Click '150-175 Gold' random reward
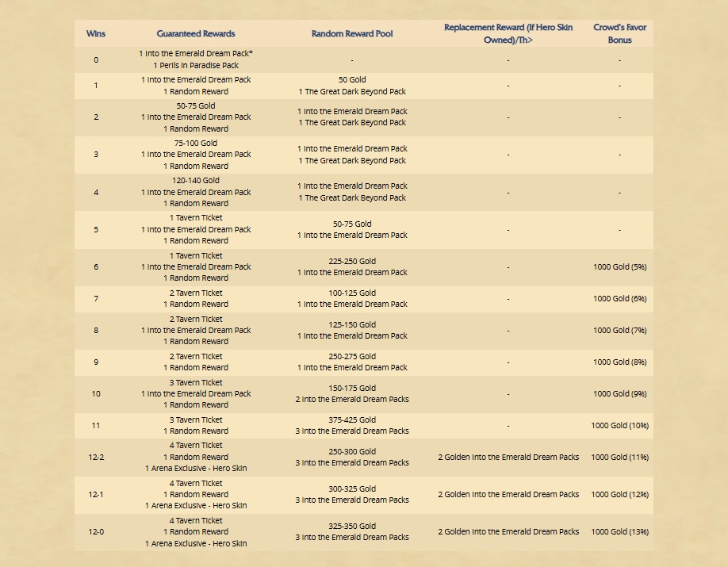 pos(352,388)
